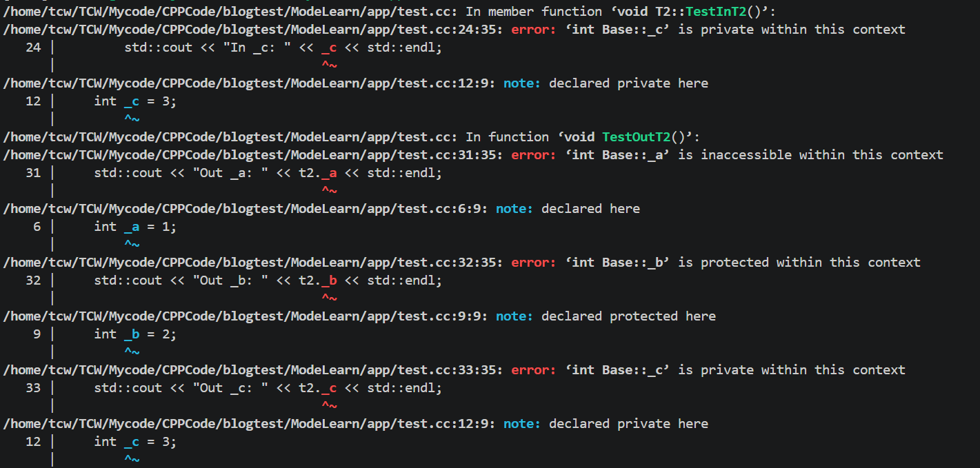Click 'int Base::_b' in the error message
The height and width of the screenshot is (468, 980).
click(617, 263)
